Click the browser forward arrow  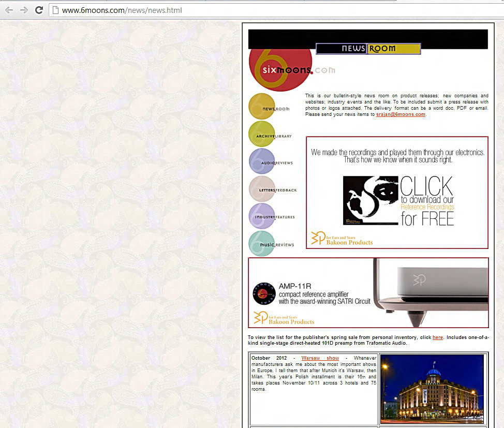coord(24,10)
